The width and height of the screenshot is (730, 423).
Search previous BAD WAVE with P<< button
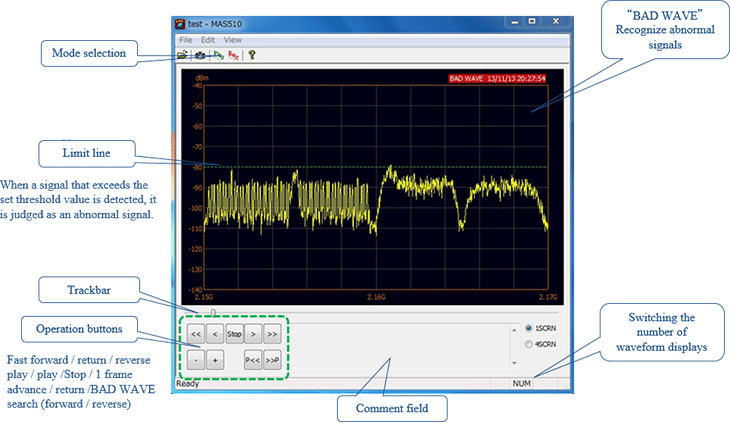tap(253, 360)
